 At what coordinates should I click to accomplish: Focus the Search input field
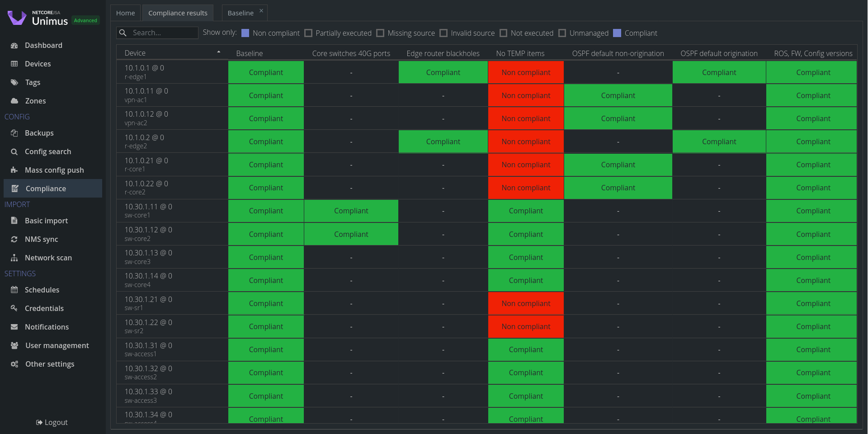[163, 33]
